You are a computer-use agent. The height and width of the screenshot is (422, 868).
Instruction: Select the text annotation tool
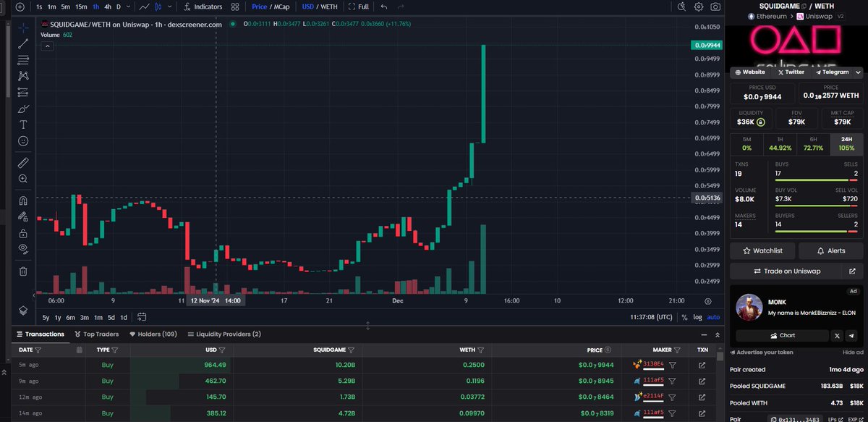23,124
